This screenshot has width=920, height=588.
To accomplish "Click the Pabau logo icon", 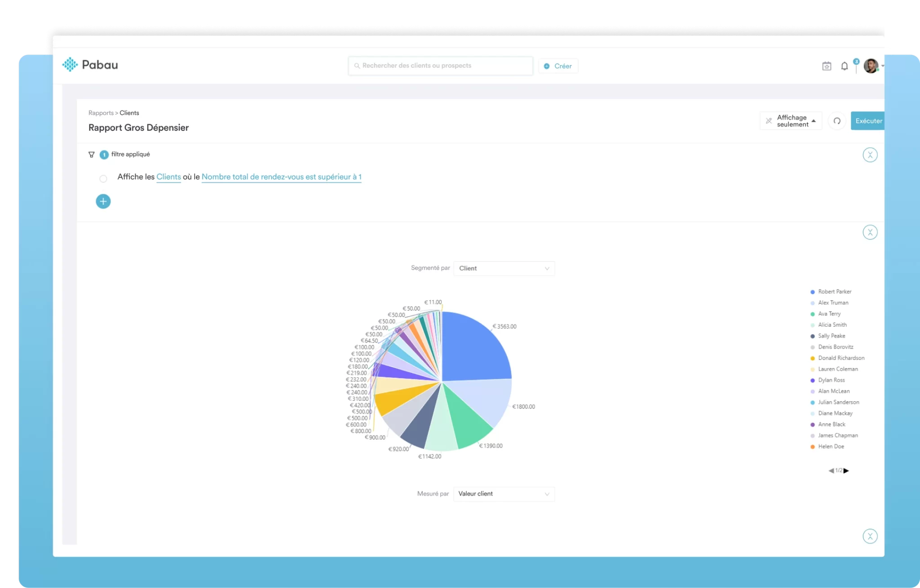I will point(70,65).
